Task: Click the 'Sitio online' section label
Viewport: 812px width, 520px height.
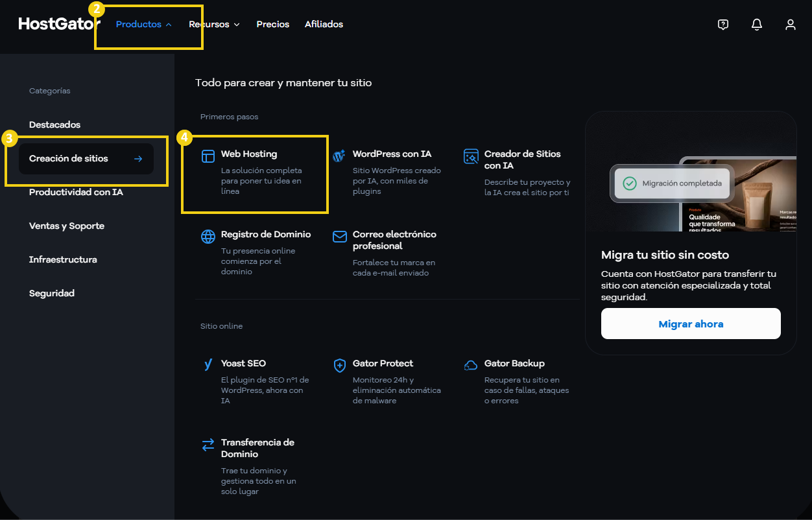Action: (x=221, y=326)
